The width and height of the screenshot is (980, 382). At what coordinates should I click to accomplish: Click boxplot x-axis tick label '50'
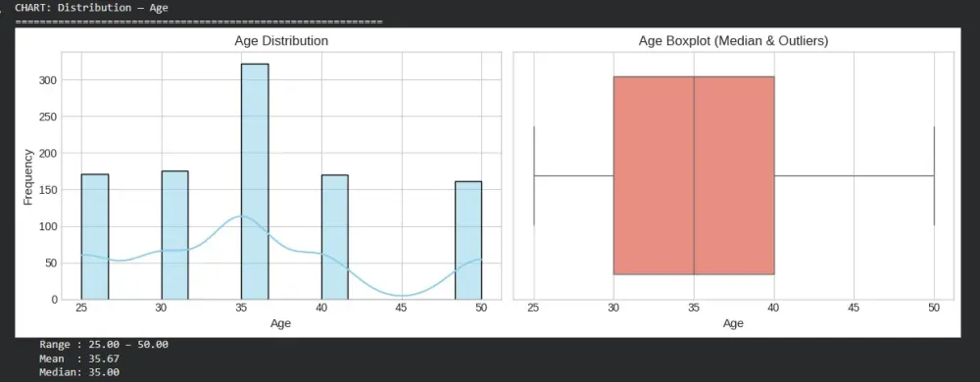pos(934,308)
